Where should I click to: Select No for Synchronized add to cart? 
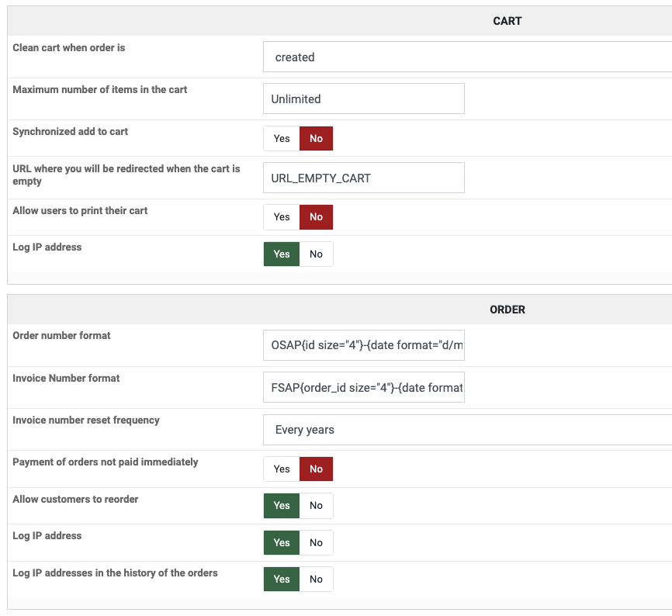(316, 139)
